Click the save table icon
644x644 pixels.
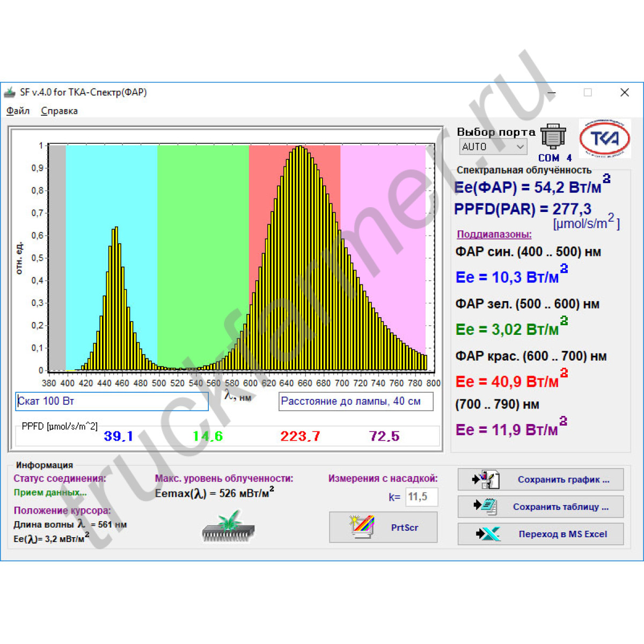pos(486,506)
